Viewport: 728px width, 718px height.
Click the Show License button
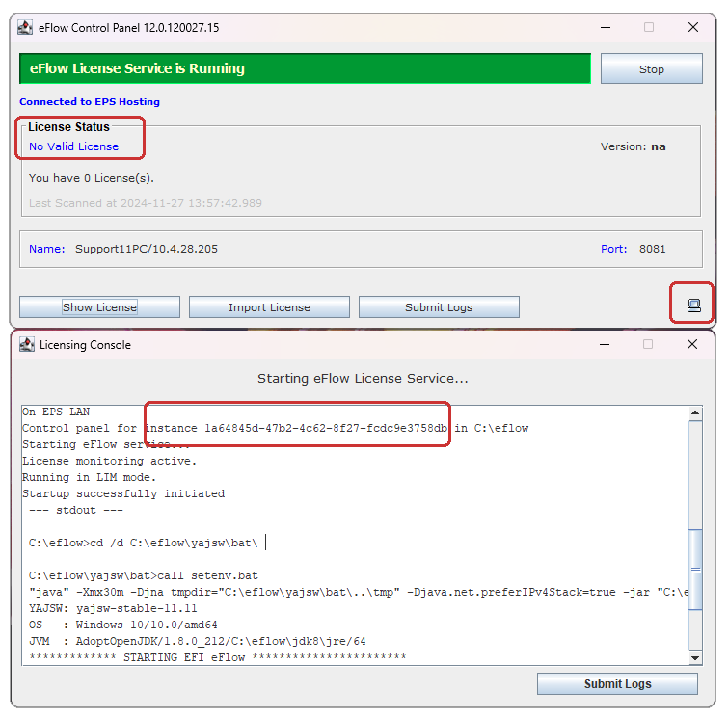point(100,307)
